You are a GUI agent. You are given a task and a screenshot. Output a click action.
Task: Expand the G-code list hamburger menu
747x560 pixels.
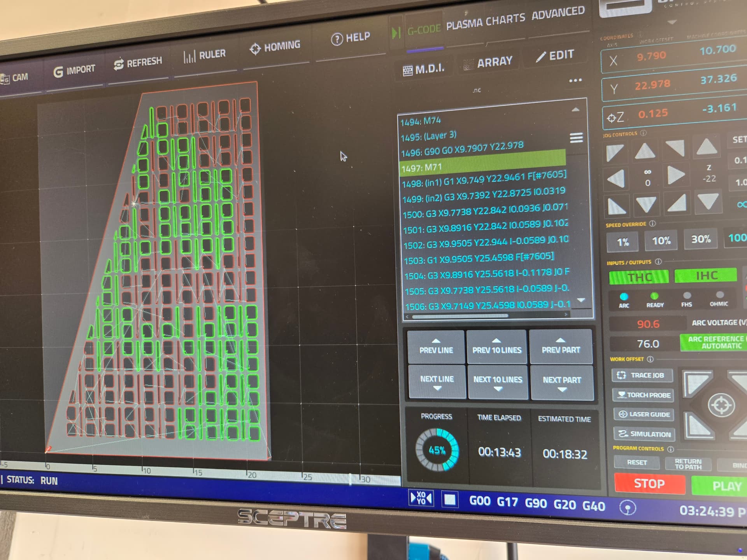click(576, 138)
